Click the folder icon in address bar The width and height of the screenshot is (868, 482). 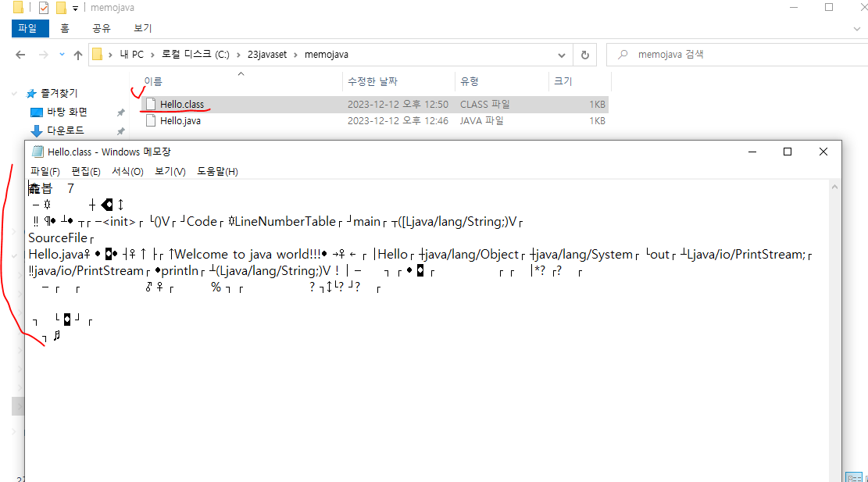click(98, 54)
